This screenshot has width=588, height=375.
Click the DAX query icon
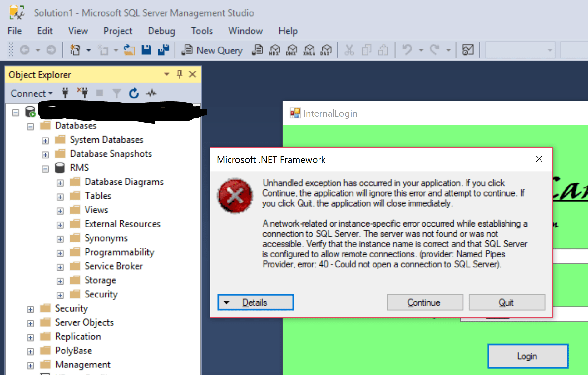(326, 50)
